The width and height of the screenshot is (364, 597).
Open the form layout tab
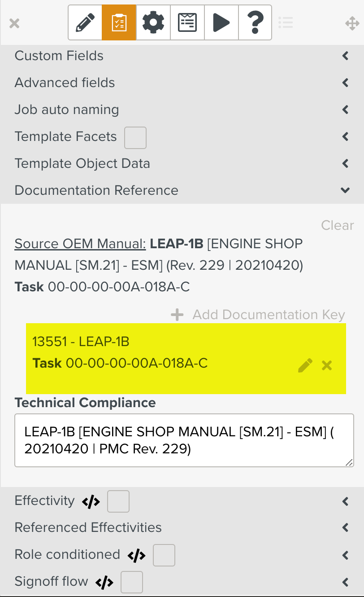point(187,22)
